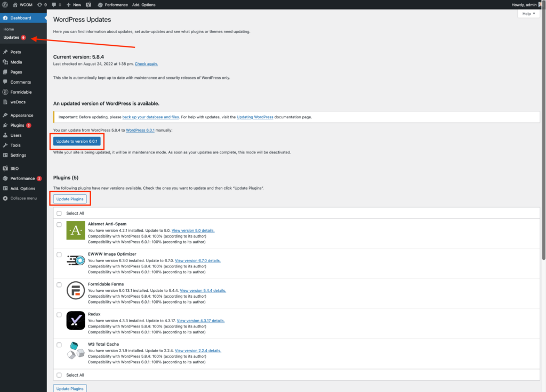546x392 pixels.
Task: Open the Yoast SEO icon in admin bar
Action: [x=89, y=4]
